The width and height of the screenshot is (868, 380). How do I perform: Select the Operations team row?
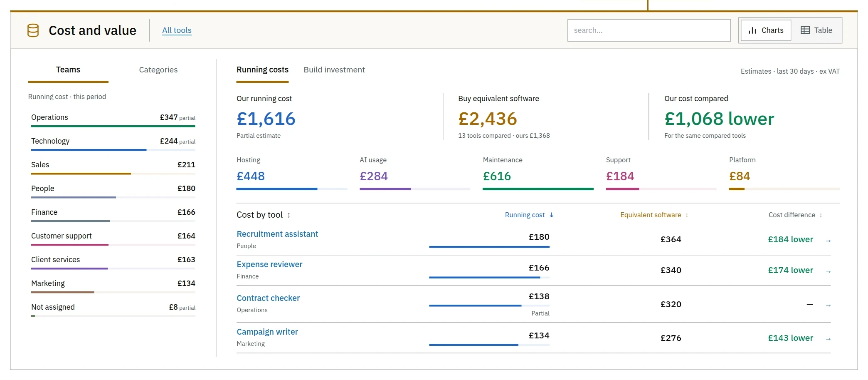pyautogui.click(x=113, y=119)
